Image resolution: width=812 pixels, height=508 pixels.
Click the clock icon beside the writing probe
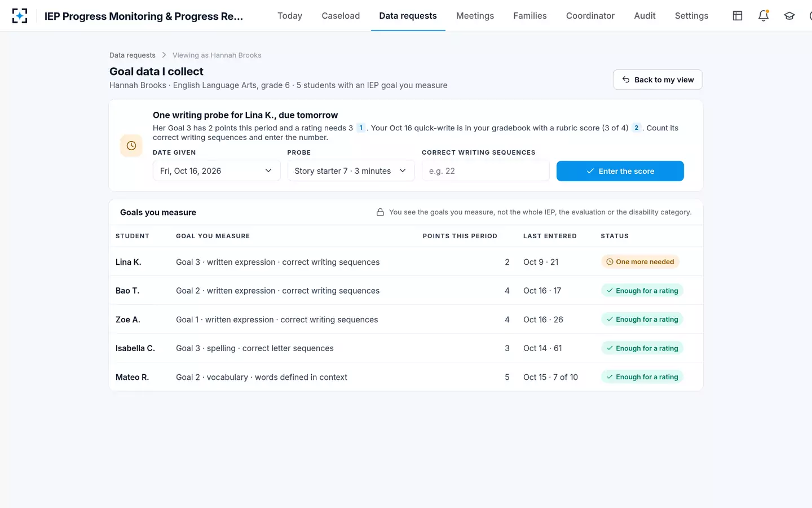tap(131, 146)
